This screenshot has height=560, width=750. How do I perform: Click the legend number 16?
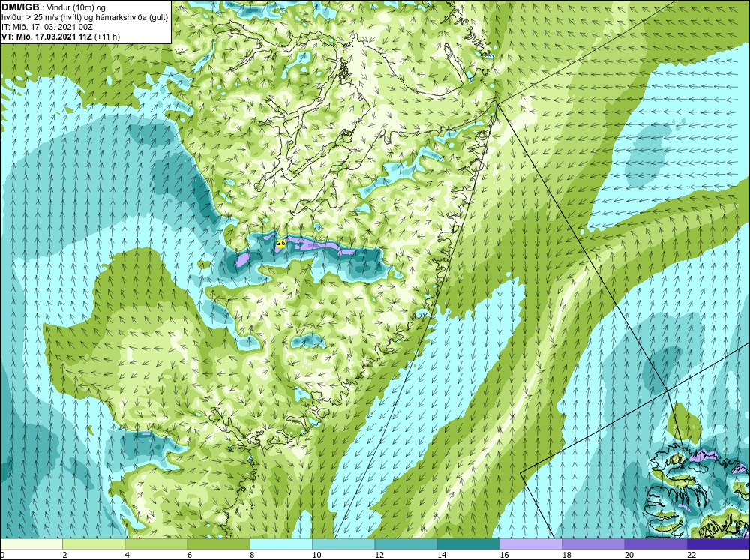504,555
